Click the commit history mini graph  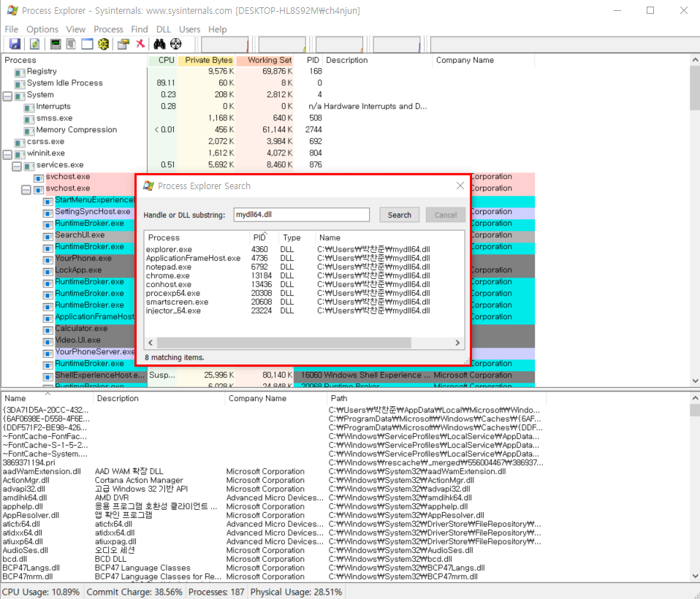point(282,45)
